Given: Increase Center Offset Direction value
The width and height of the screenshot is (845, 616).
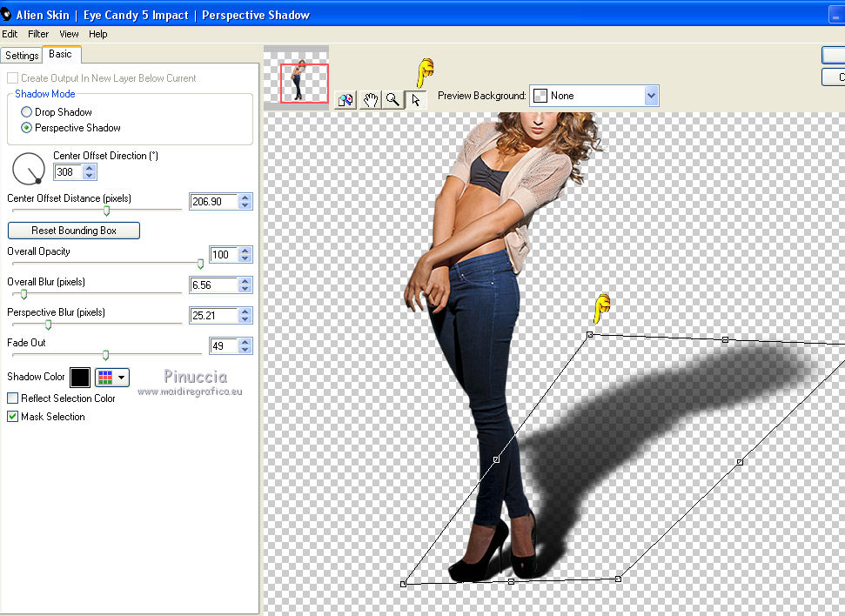Looking at the screenshot, I should (90, 168).
